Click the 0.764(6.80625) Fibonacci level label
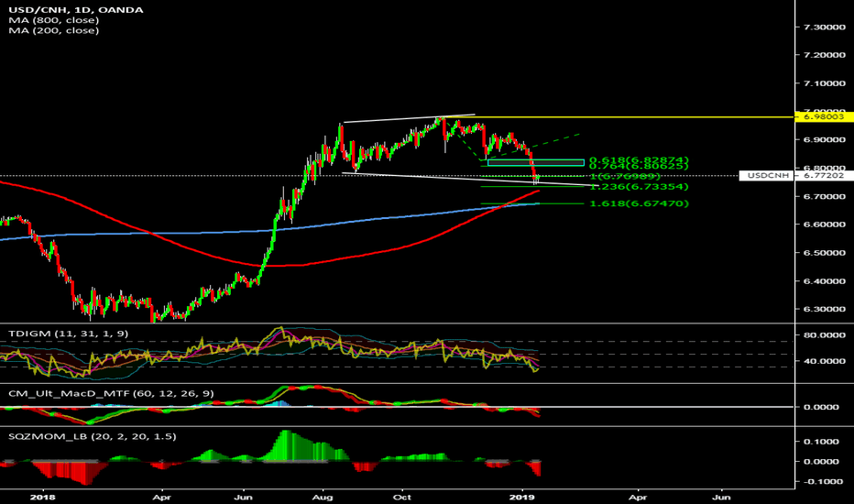The image size is (854, 504). pos(639,166)
